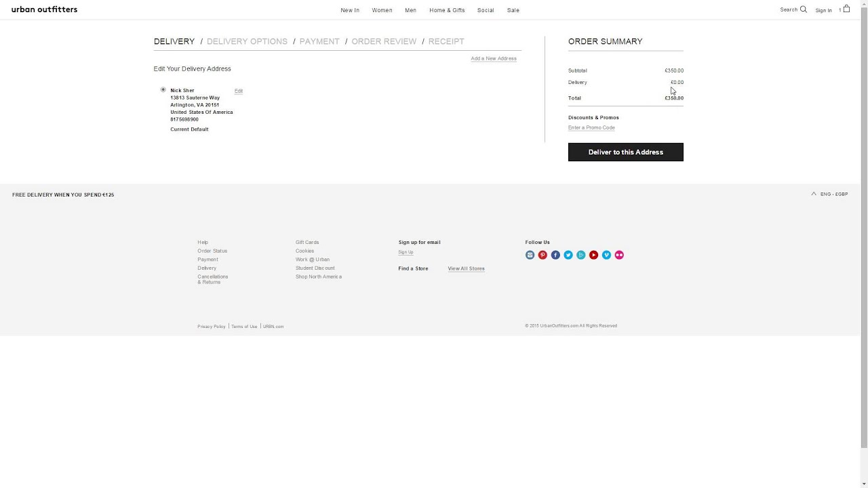Click the Delivery £0.00 amount
868x488 pixels.
pos(677,82)
